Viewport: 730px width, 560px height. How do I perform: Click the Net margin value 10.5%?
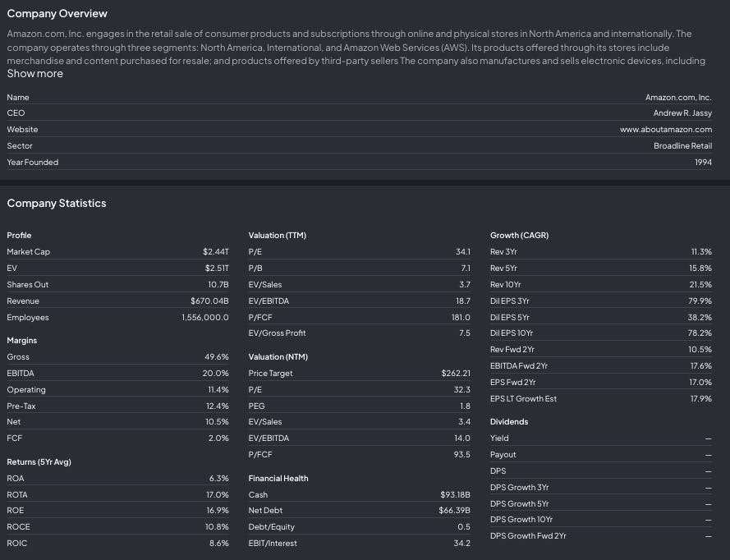[x=217, y=422]
